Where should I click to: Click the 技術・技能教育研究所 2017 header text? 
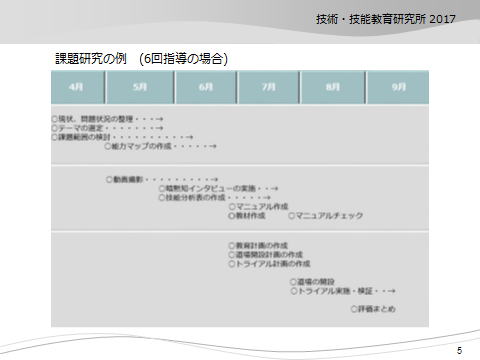pos(386,19)
